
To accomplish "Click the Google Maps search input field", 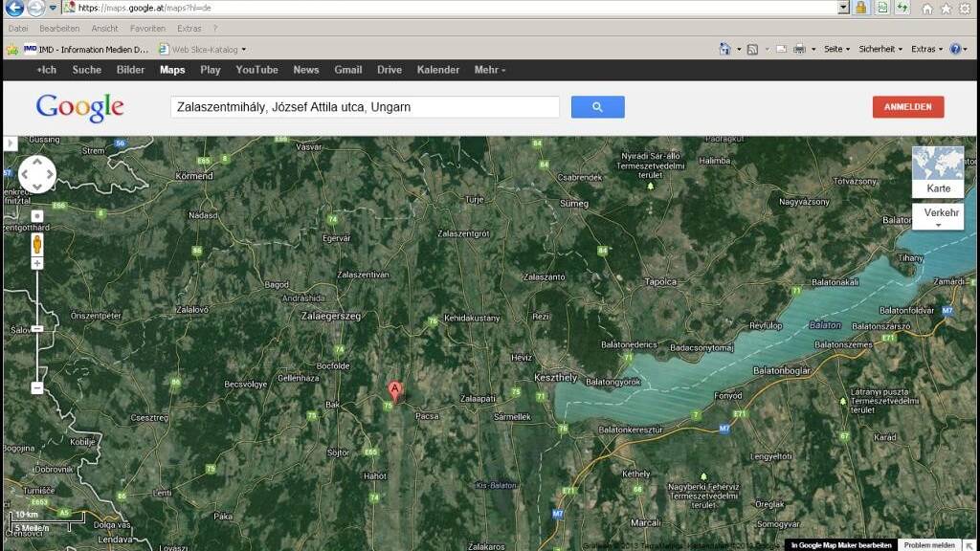I will coord(365,107).
